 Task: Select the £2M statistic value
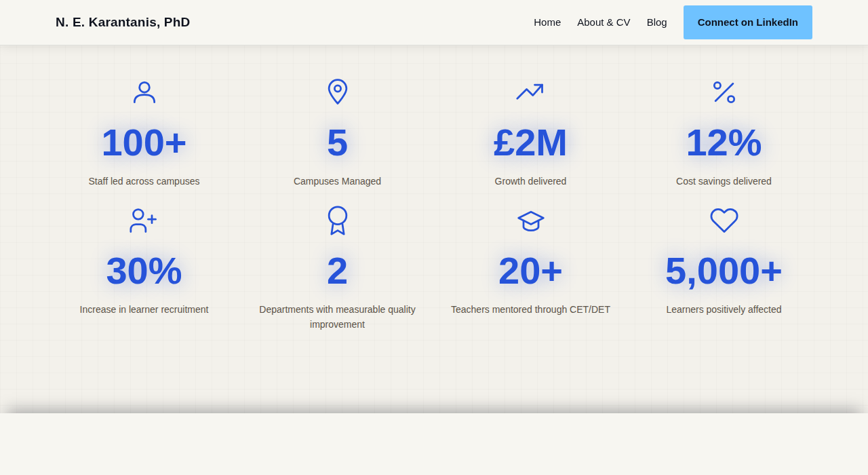[x=530, y=142]
